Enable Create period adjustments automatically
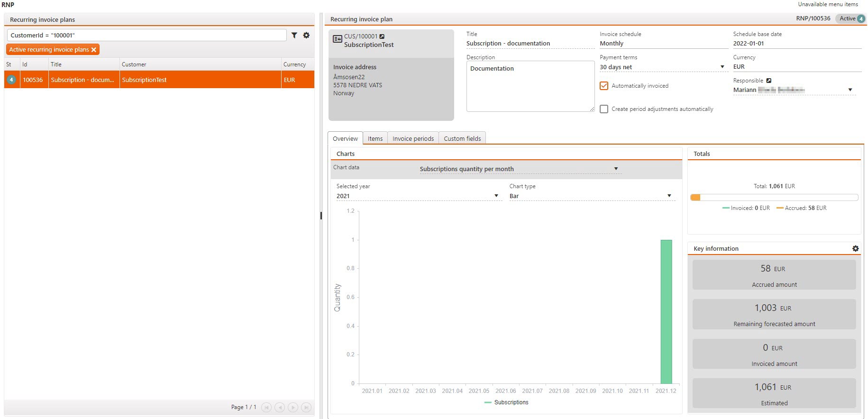This screenshot has height=419, width=868. click(x=604, y=109)
